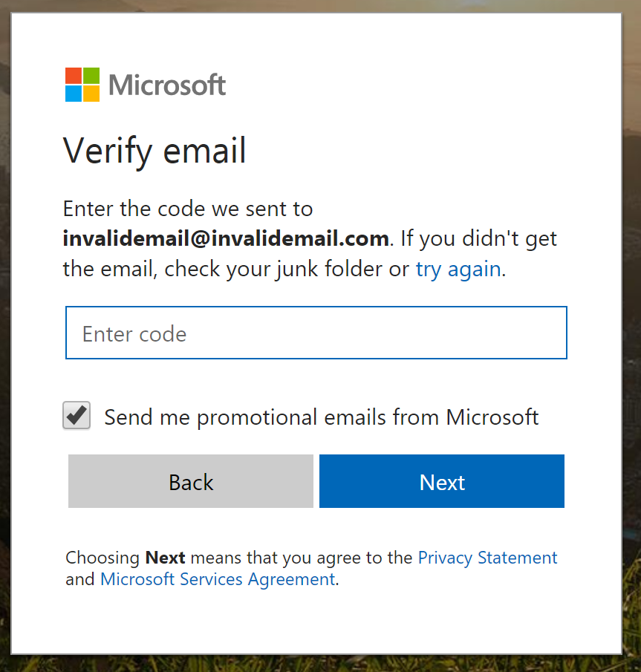Click the bold 'Next' word in agreement text
This screenshot has width=641, height=672.
[x=165, y=558]
